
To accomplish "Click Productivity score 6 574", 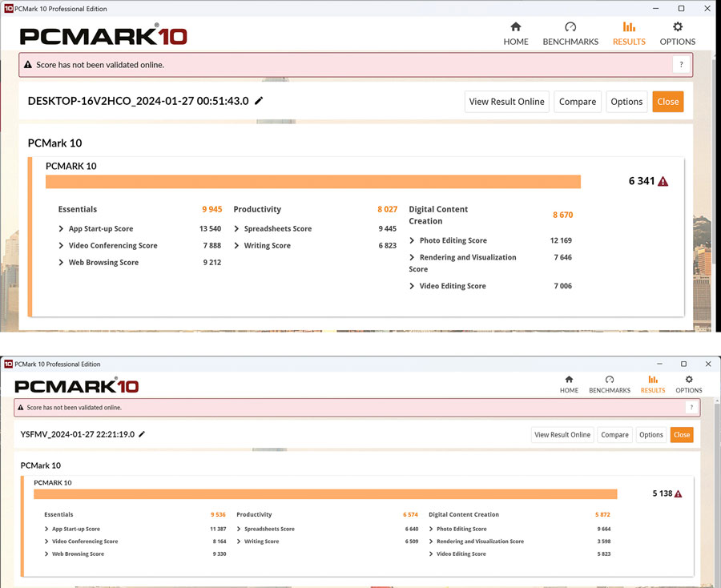I will coord(411,514).
